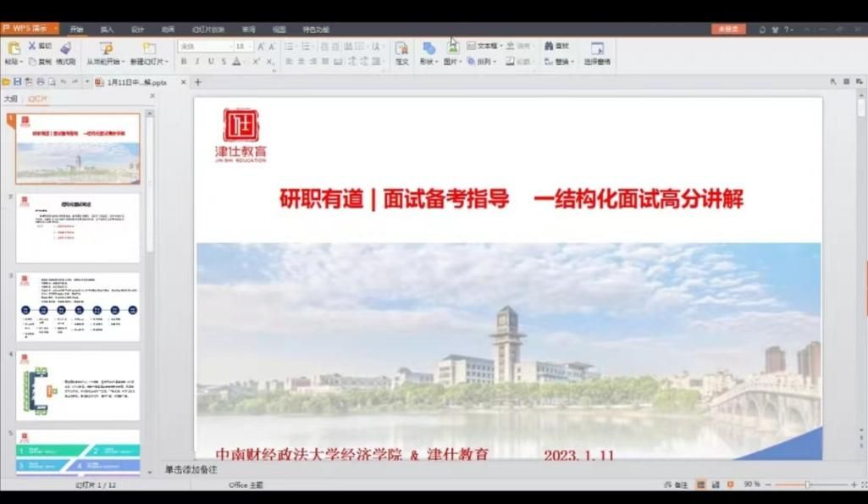The width and height of the screenshot is (868, 504).
Task: Click the orange login button in title bar
Action: pos(727,29)
